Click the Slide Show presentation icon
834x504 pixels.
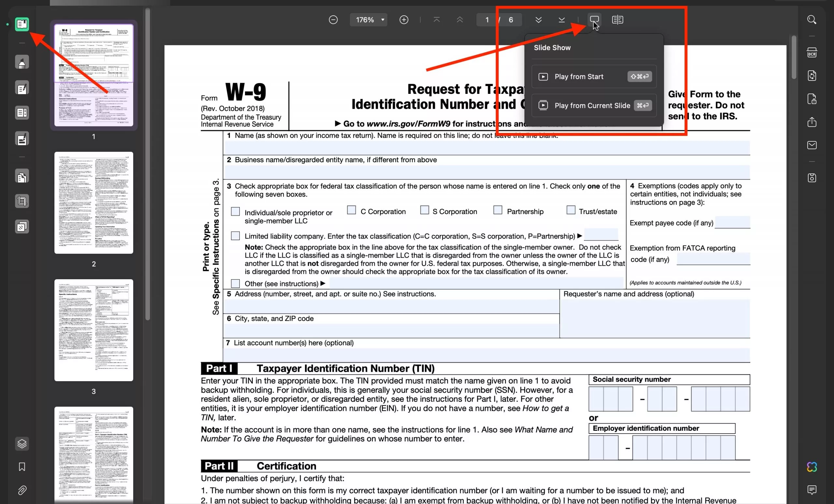point(594,19)
